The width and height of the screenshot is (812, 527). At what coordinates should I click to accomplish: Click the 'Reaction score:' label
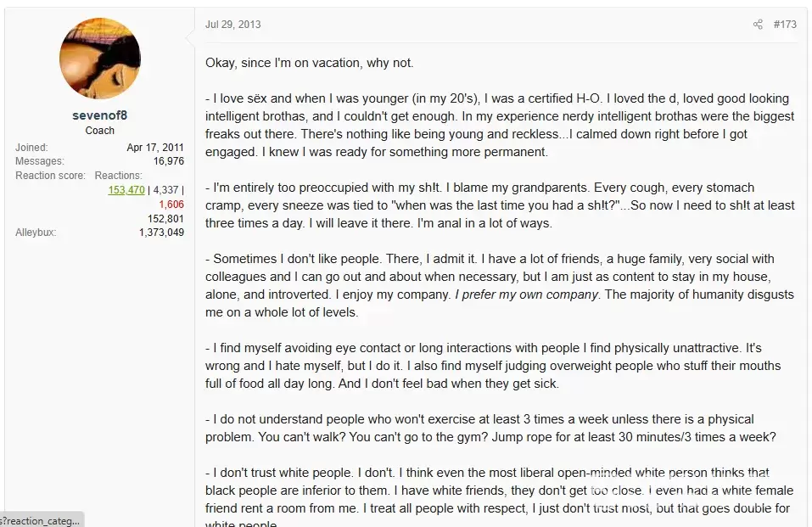tap(50, 176)
